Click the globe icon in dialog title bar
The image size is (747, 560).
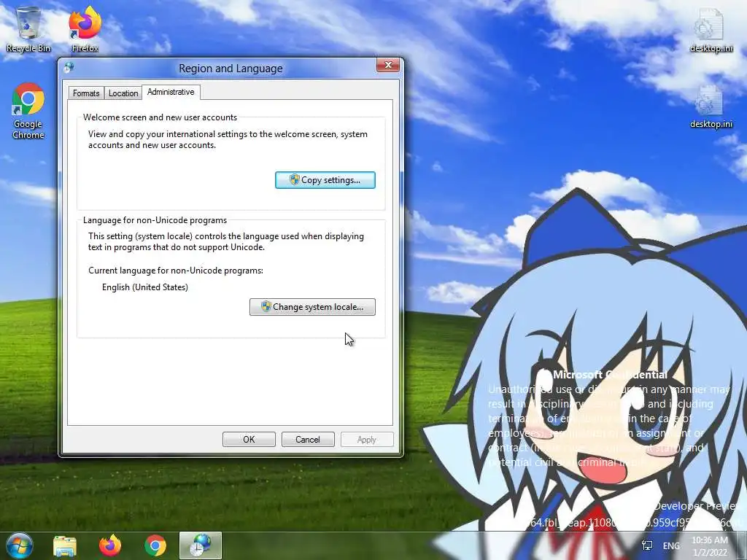(x=69, y=68)
